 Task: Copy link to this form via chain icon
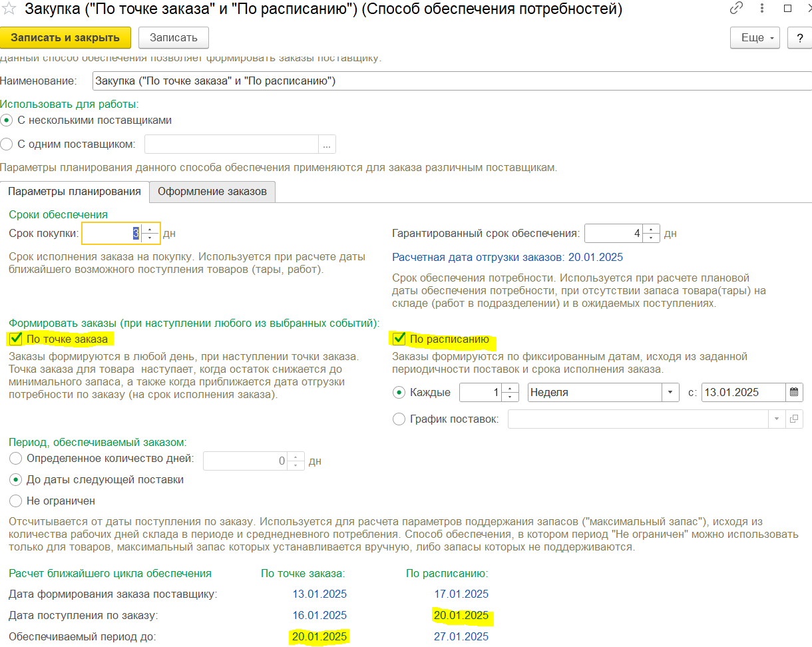coord(736,9)
